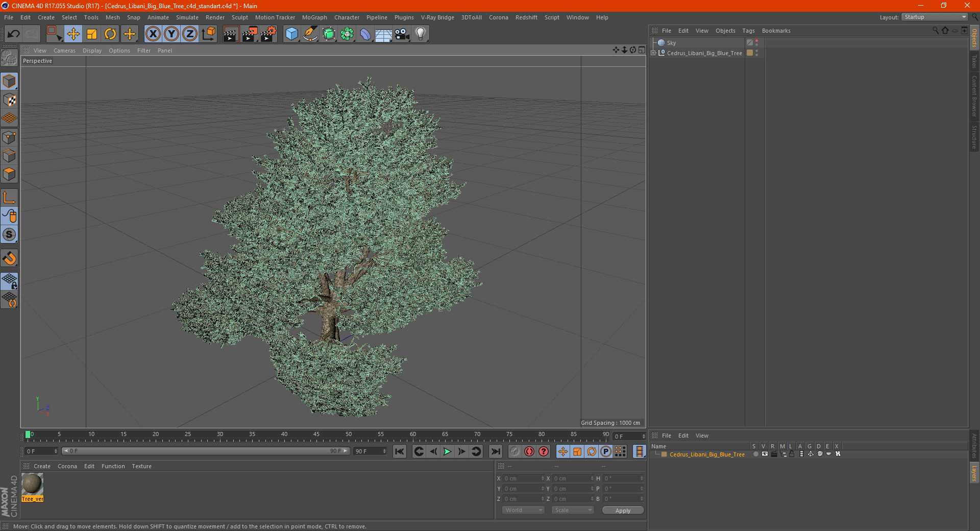Viewport: 980px width, 531px height.
Task: Open the Render menu
Action: 215,17
